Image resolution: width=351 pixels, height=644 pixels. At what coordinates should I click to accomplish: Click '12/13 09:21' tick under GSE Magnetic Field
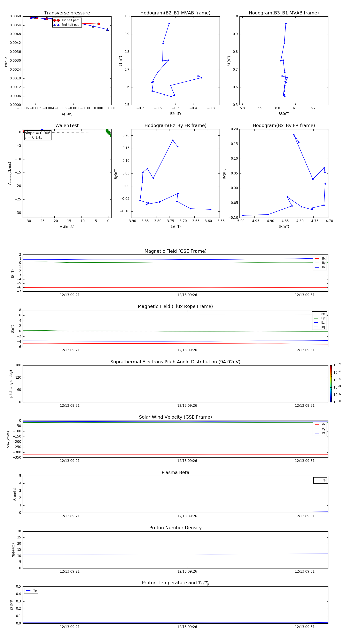[70, 295]
